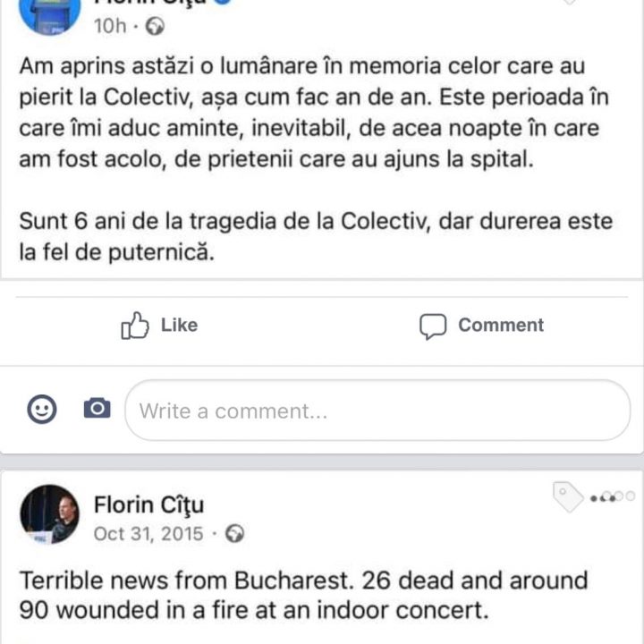The width and height of the screenshot is (644, 644).
Task: Open the three-dots menu on 2015 post
Action: click(x=612, y=496)
